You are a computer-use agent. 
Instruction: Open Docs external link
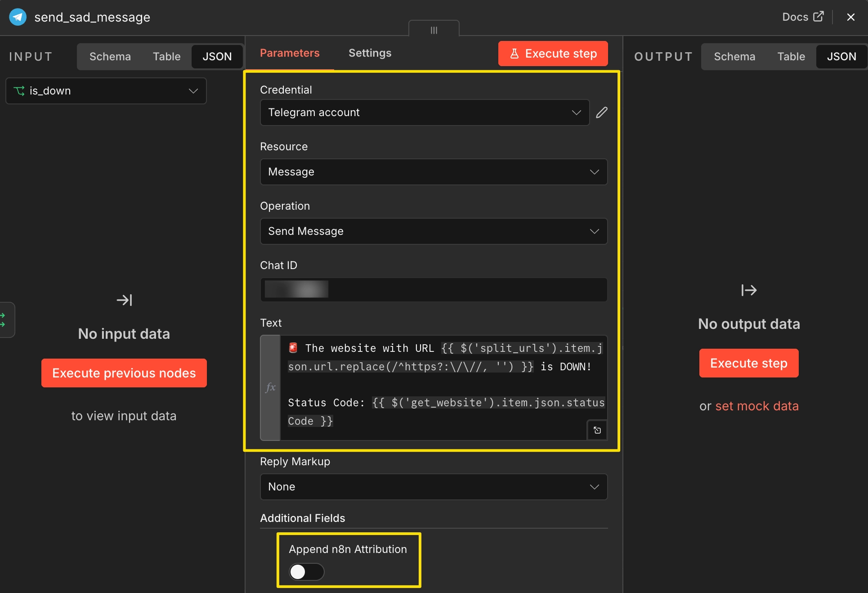pos(803,17)
